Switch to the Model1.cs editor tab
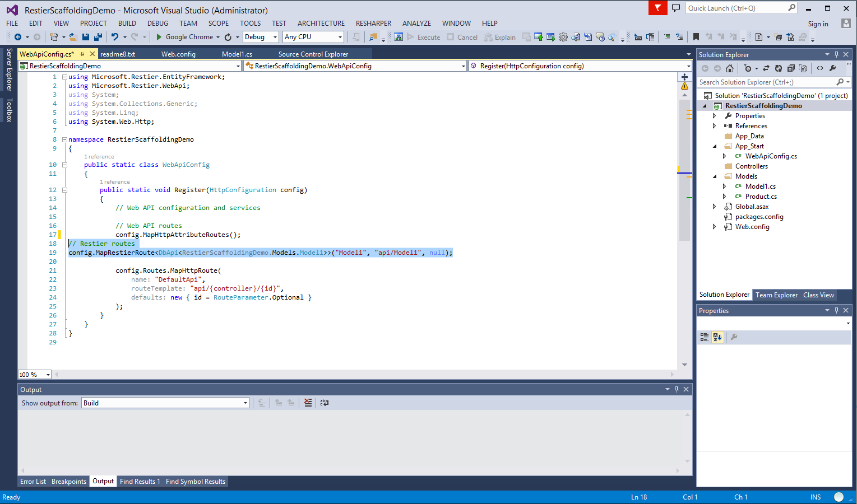857x504 pixels. point(237,54)
